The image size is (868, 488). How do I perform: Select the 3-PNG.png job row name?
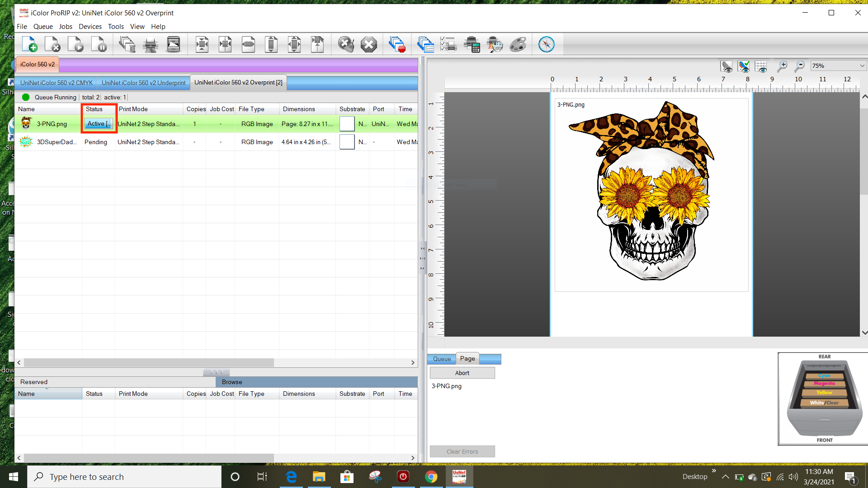(x=52, y=124)
